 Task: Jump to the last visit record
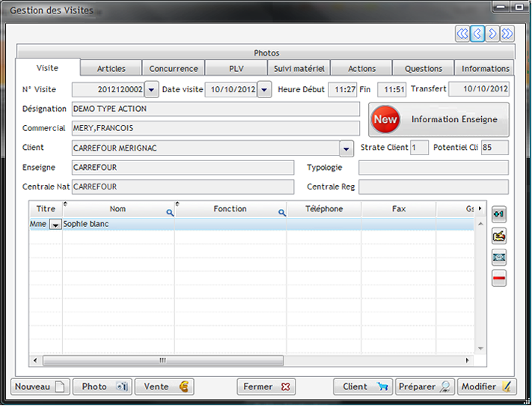click(x=507, y=34)
